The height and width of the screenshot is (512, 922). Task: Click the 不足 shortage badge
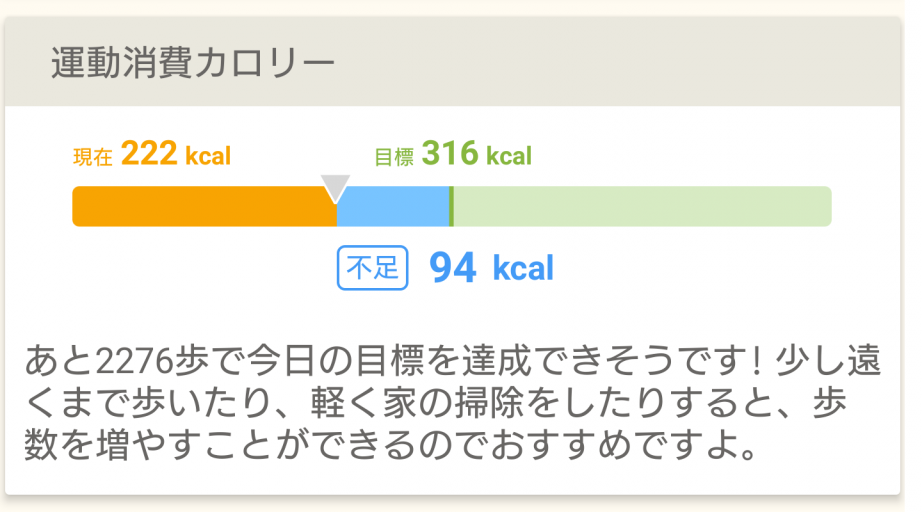(x=372, y=268)
